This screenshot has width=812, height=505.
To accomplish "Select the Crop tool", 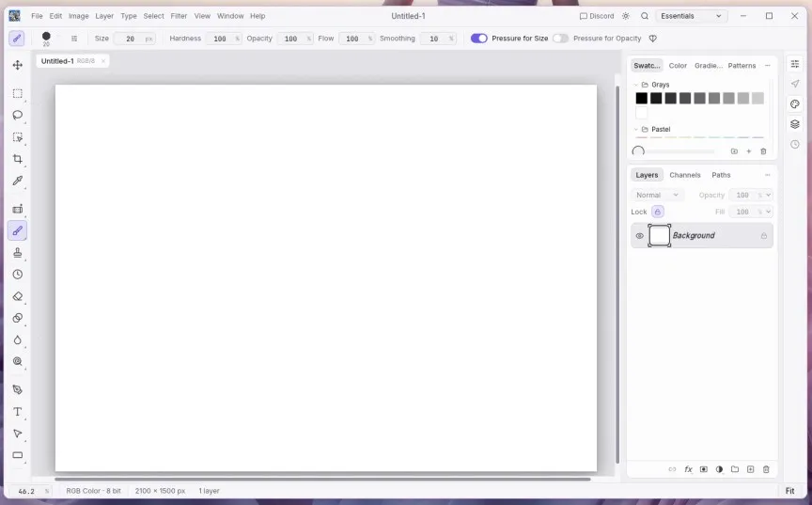I will coord(18,159).
